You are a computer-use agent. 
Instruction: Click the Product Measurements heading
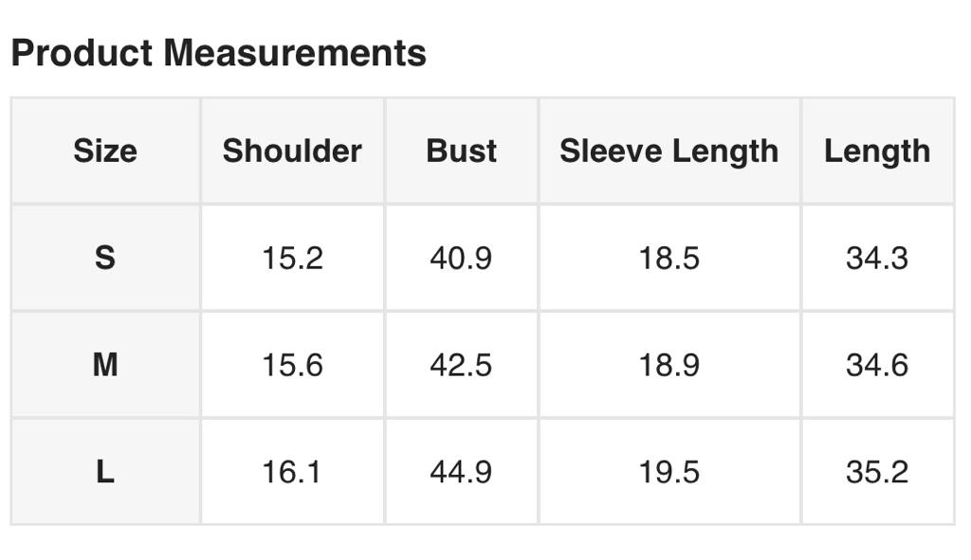coord(218,53)
